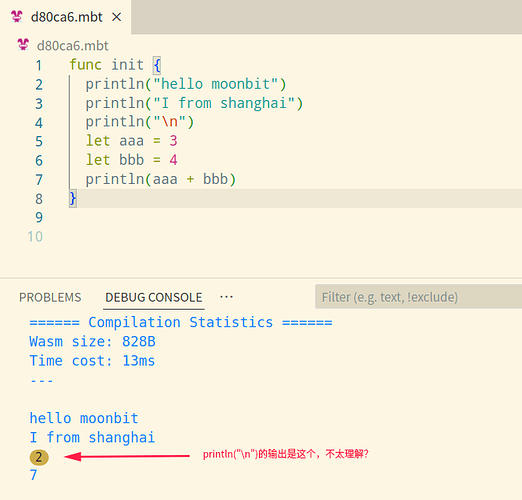The width and height of the screenshot is (522, 500).
Task: Click line number 1 in the gutter
Action: [x=39, y=65]
